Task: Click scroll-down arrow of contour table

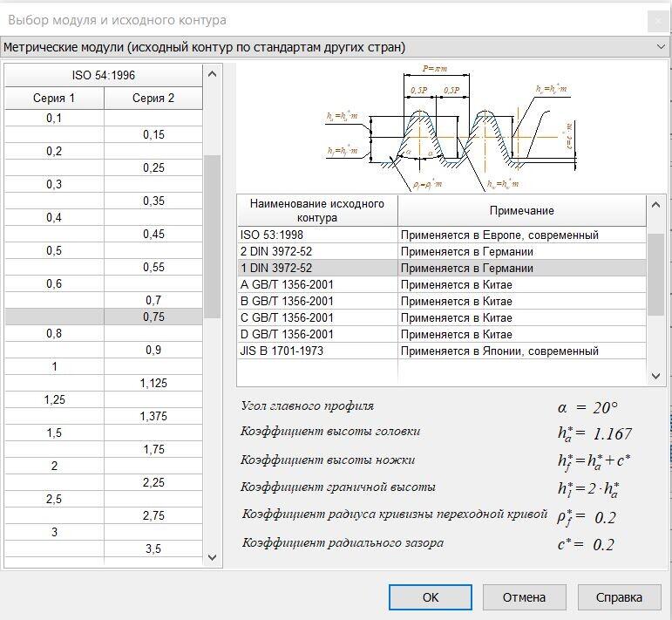Action: [x=655, y=376]
